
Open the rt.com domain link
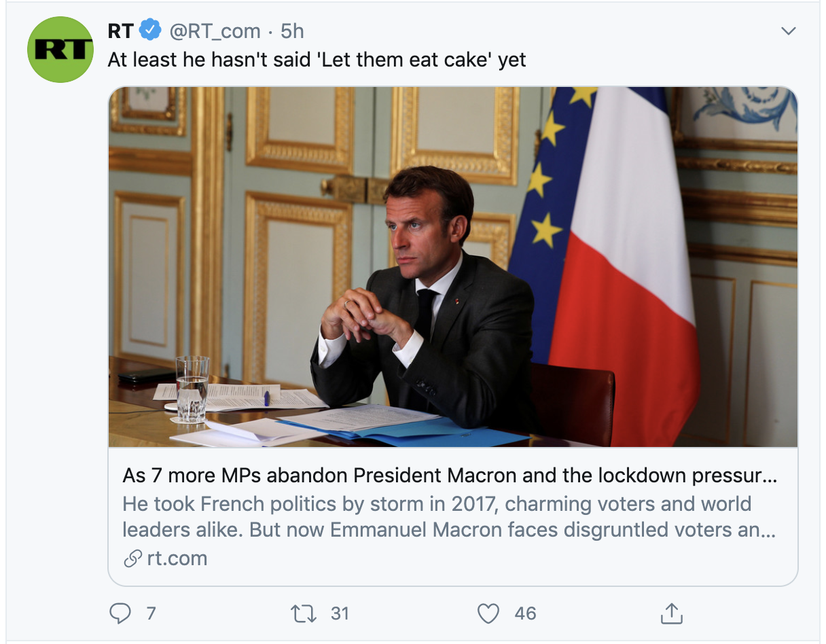click(x=177, y=558)
